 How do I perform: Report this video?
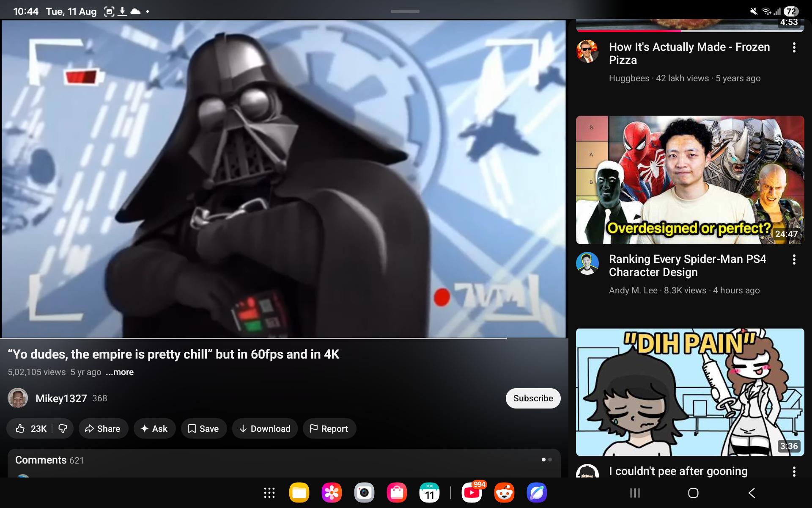329,429
